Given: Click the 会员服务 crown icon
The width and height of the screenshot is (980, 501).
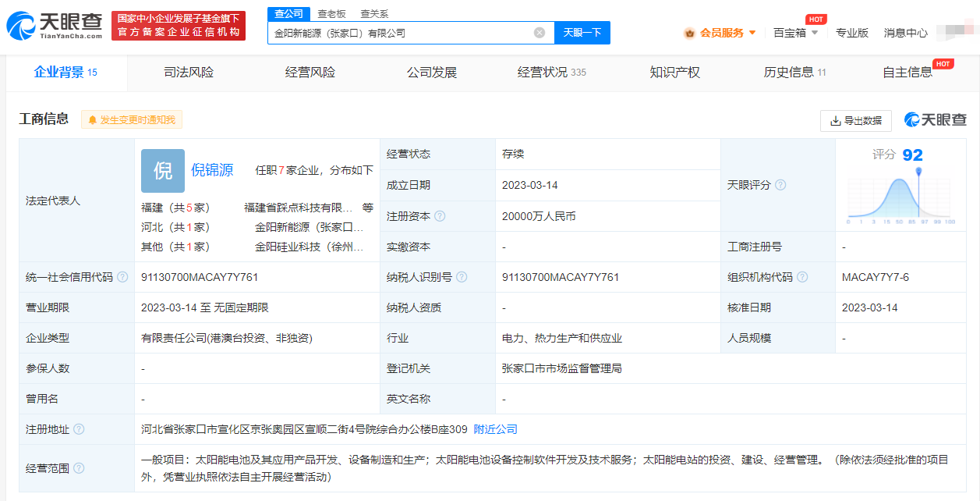Looking at the screenshot, I should [x=689, y=33].
